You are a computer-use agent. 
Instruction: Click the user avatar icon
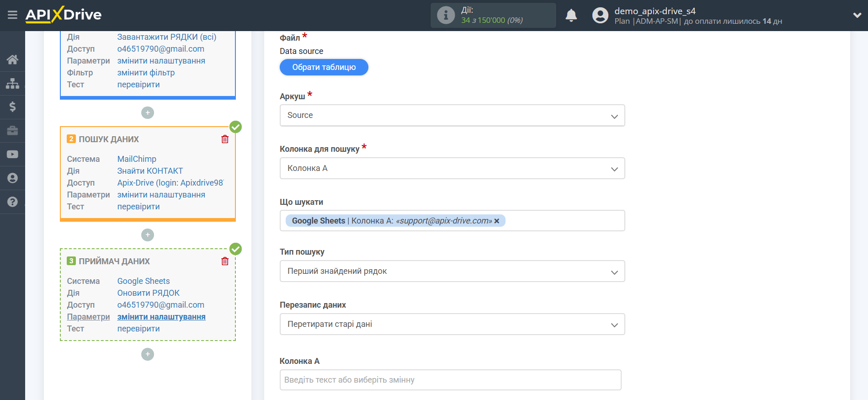[600, 16]
